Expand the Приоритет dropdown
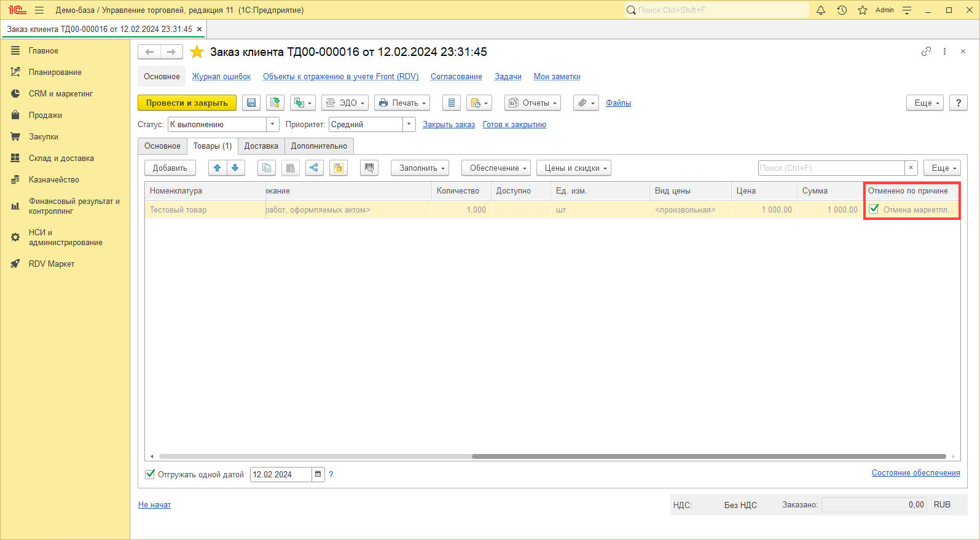The image size is (980, 540). click(409, 125)
